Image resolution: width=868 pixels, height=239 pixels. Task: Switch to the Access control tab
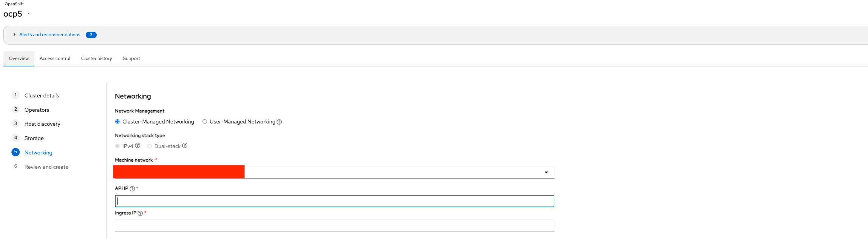(55, 59)
